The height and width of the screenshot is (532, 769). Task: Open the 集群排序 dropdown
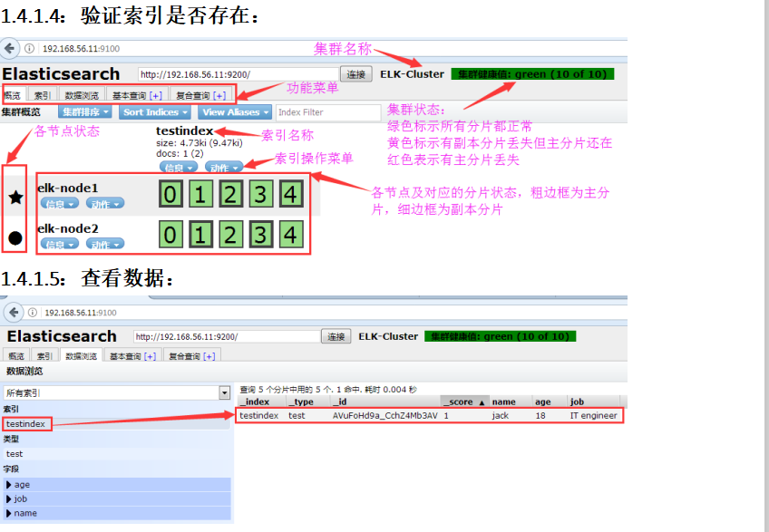pyautogui.click(x=85, y=112)
